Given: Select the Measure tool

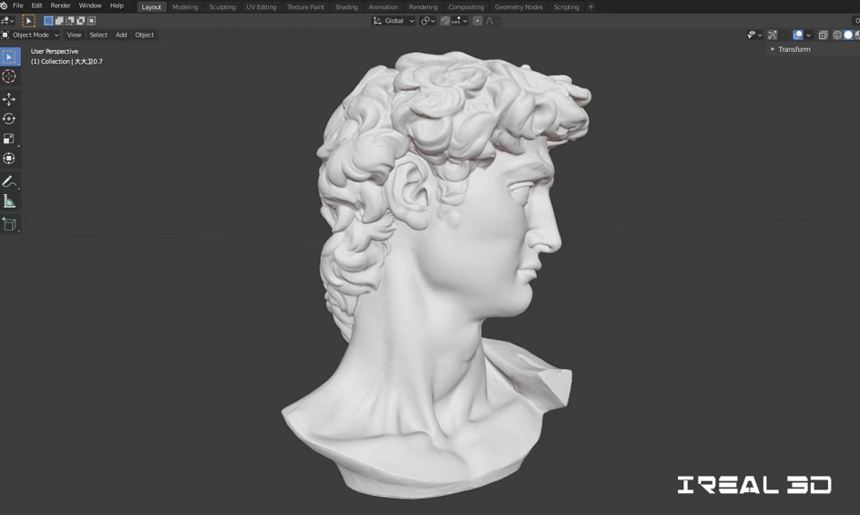Looking at the screenshot, I should (9, 201).
